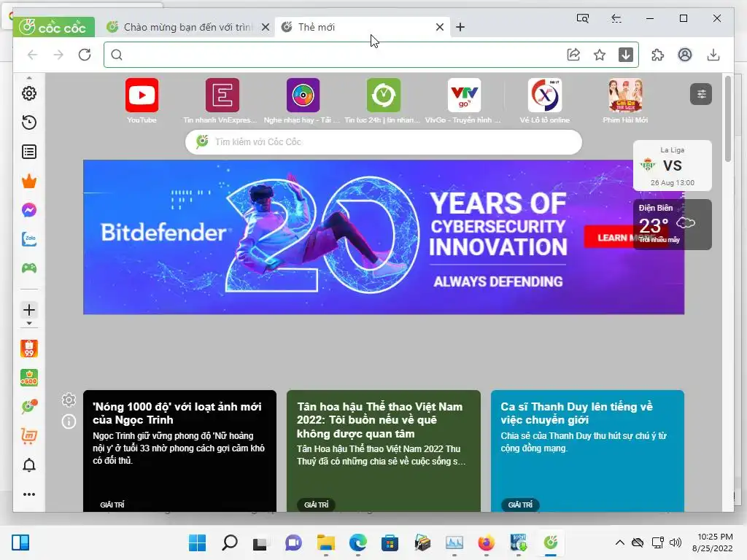This screenshot has width=747, height=560.
Task: Open sidebar reading list icon
Action: (x=29, y=152)
